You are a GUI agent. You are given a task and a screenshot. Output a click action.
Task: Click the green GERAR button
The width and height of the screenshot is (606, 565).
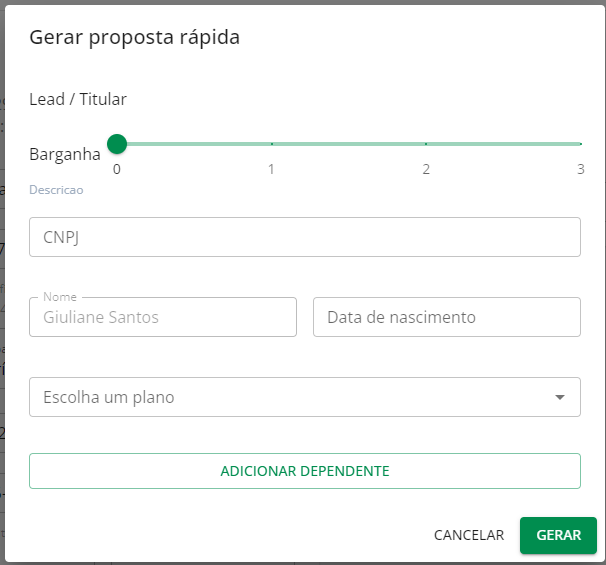558,535
